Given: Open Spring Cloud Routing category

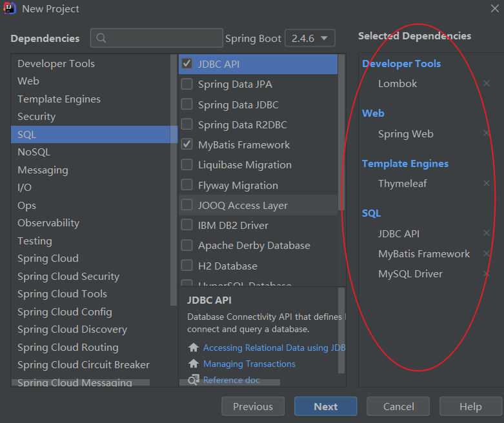Looking at the screenshot, I should point(91,347).
